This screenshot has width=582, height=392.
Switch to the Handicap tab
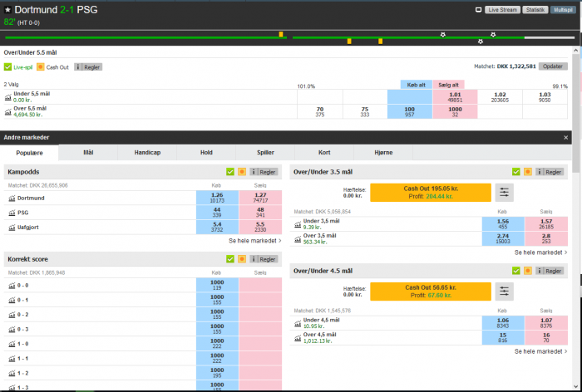(x=147, y=153)
